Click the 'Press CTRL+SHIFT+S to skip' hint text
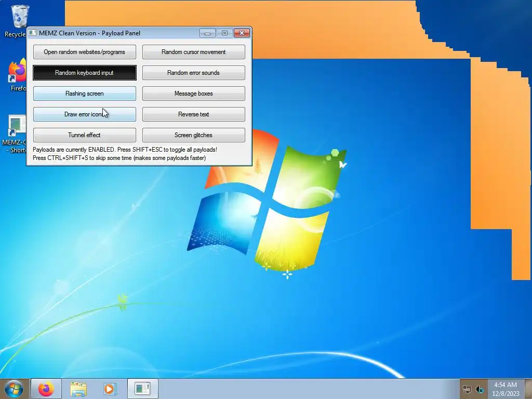 (119, 158)
